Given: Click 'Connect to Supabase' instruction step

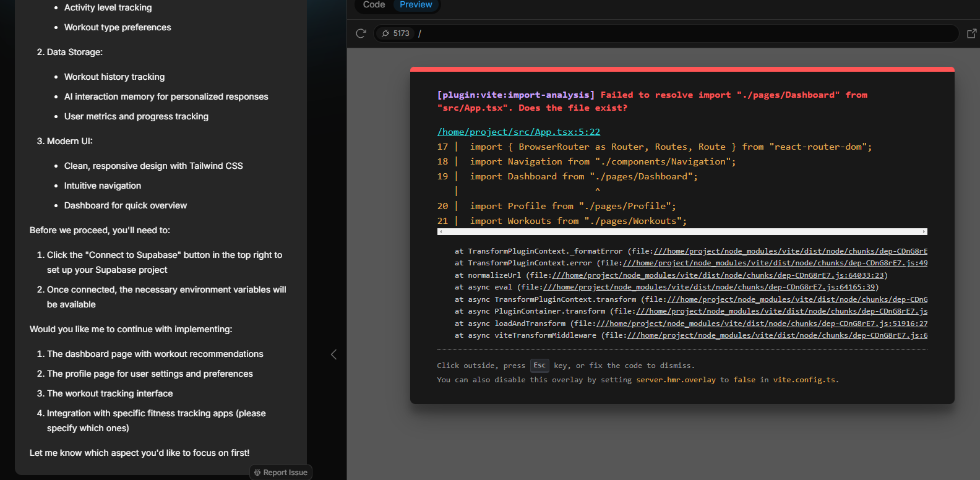Looking at the screenshot, I should click(x=165, y=262).
